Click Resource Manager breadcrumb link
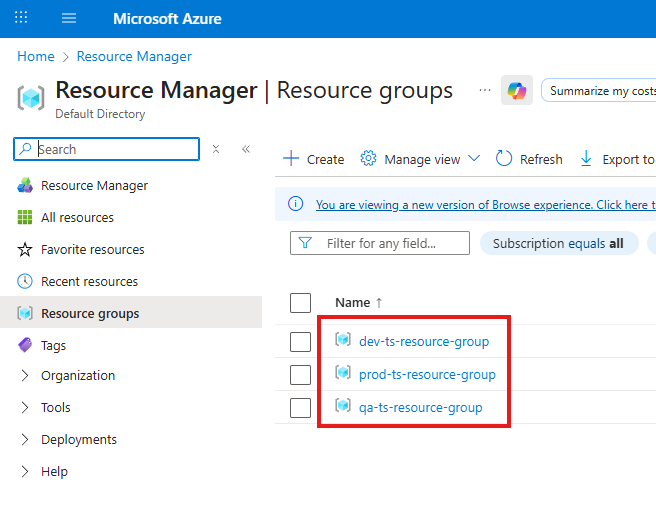Viewport: 656px width, 523px height. tap(134, 56)
